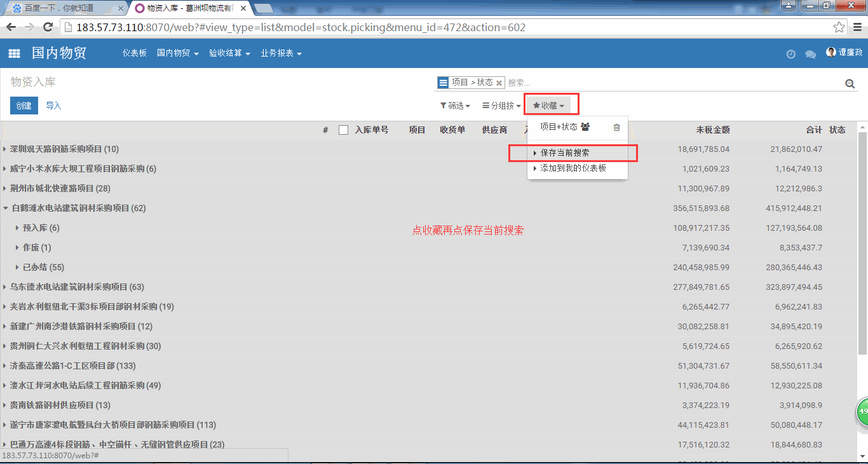
Task: Open the 分组按 group-by dropdown
Action: pos(501,106)
